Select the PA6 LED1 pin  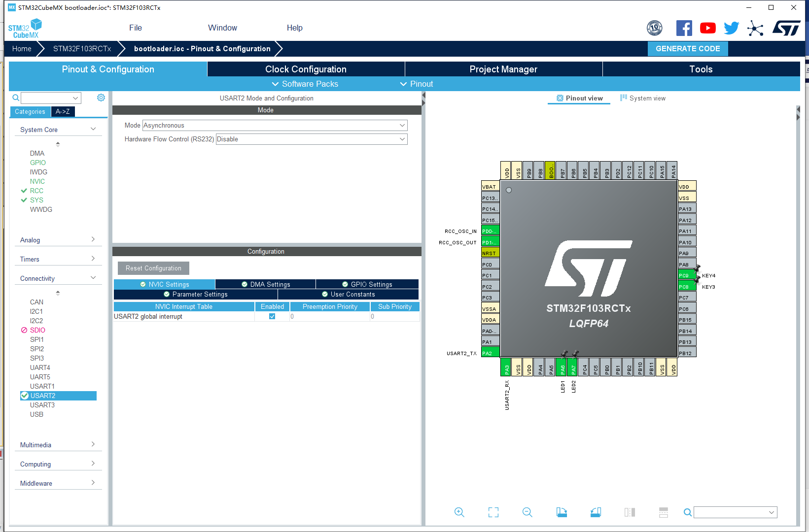562,367
